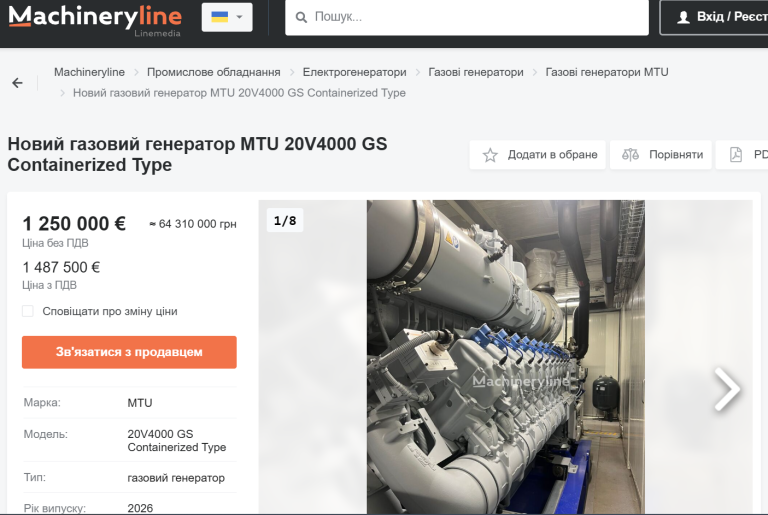
Task: Click the listing title heading
Action: 197,154
